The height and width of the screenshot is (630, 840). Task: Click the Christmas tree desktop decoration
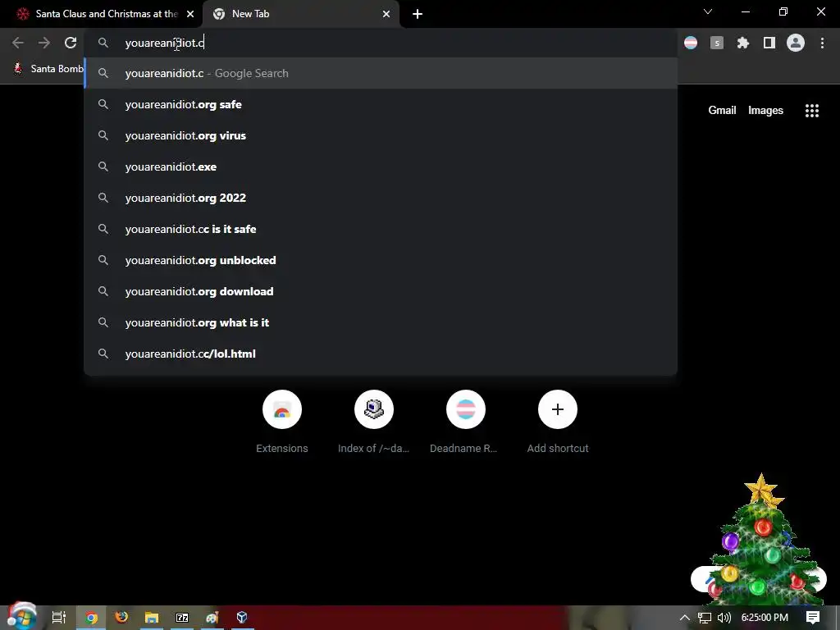coord(760,540)
